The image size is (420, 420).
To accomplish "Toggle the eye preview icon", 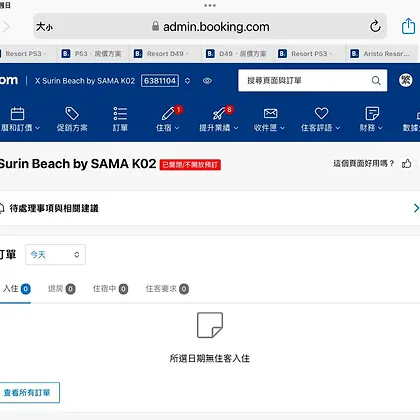I will click(207, 81).
